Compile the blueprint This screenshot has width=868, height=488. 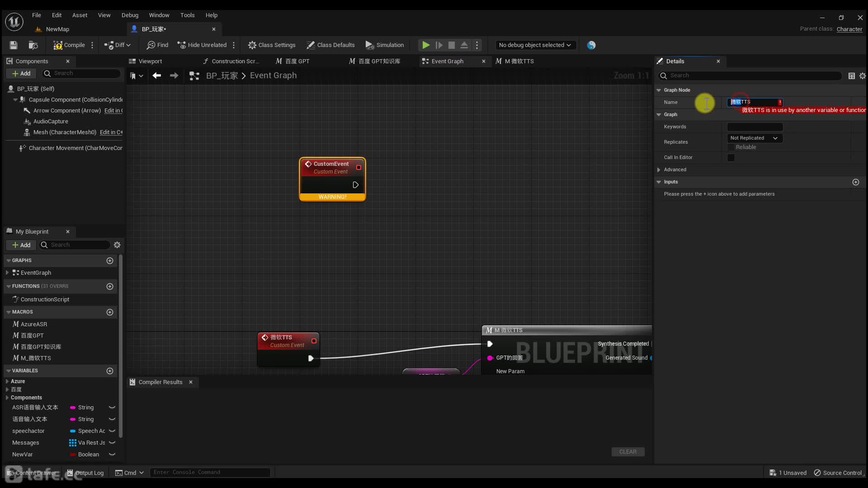69,45
